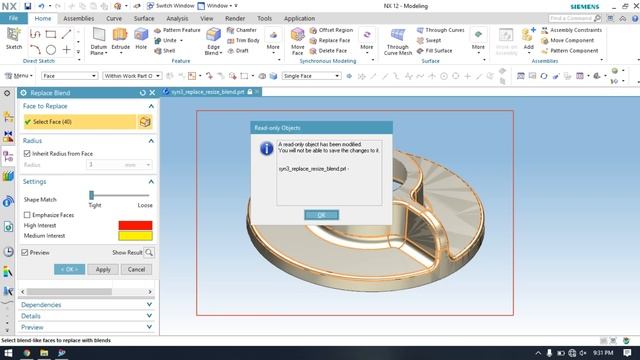Open Pattern Feature command
This screenshot has width=640, height=360.
177,30
